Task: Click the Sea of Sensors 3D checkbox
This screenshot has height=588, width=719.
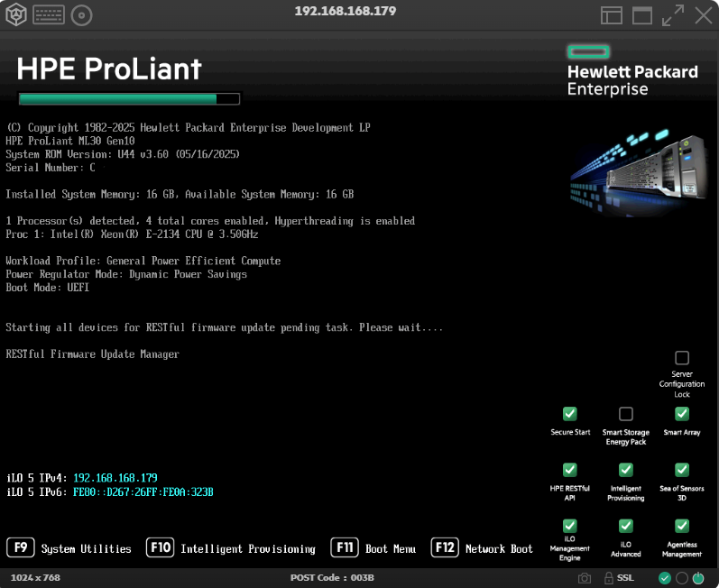Action: [x=682, y=470]
